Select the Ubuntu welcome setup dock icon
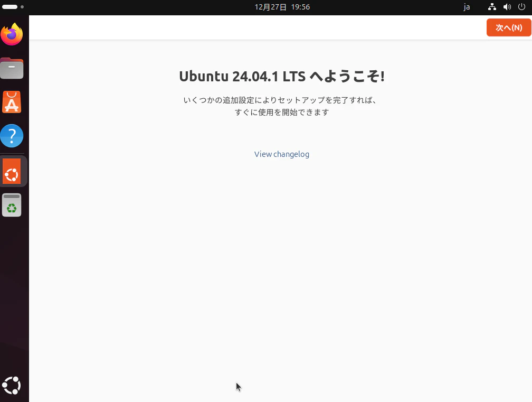 (12, 171)
